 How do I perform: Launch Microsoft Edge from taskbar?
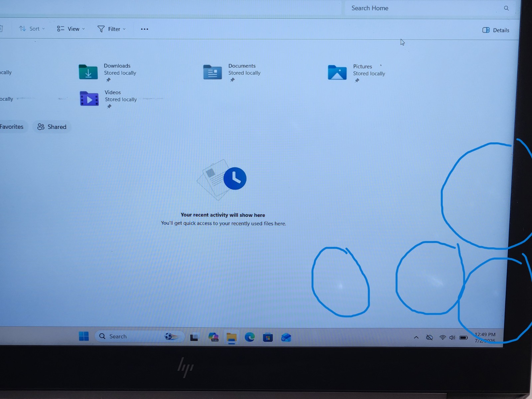click(250, 337)
